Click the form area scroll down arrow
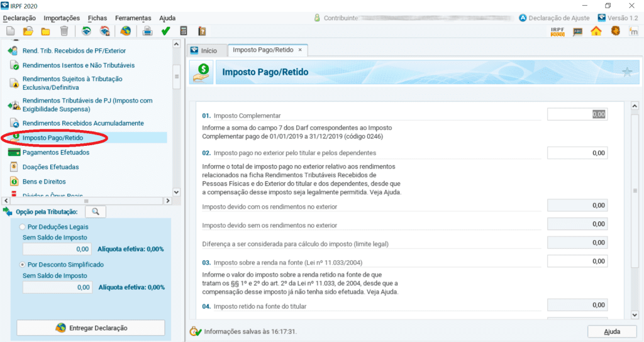This screenshot has height=342, width=644. pos(635,315)
